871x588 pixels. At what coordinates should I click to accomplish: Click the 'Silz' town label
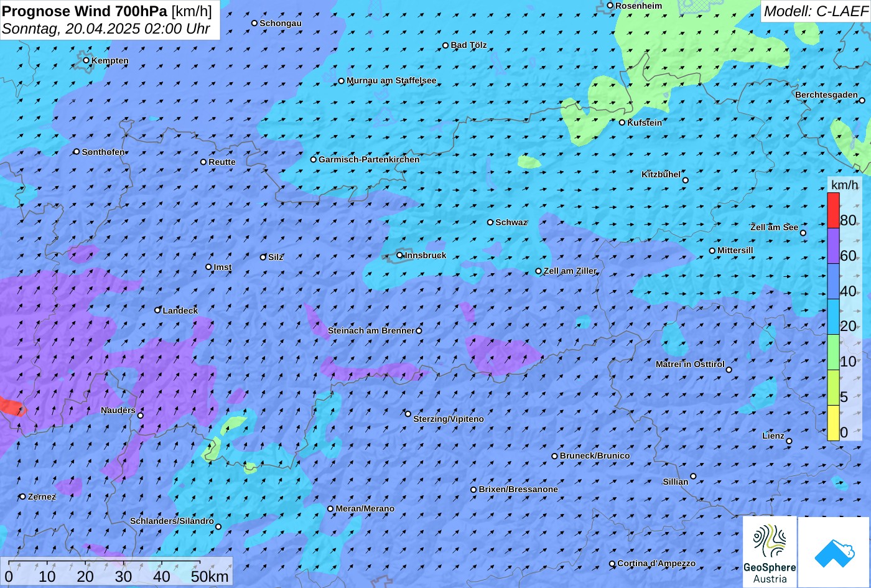click(276, 257)
